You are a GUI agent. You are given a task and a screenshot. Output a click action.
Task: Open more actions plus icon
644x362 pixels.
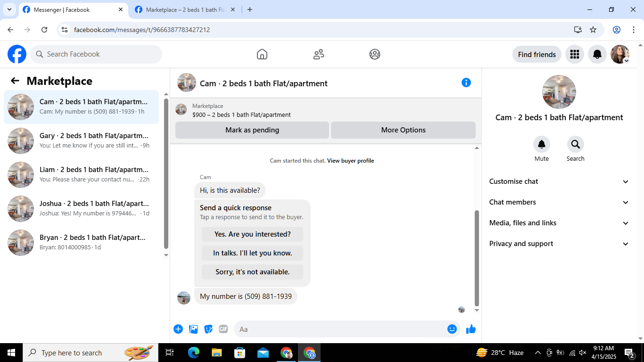[178, 329]
